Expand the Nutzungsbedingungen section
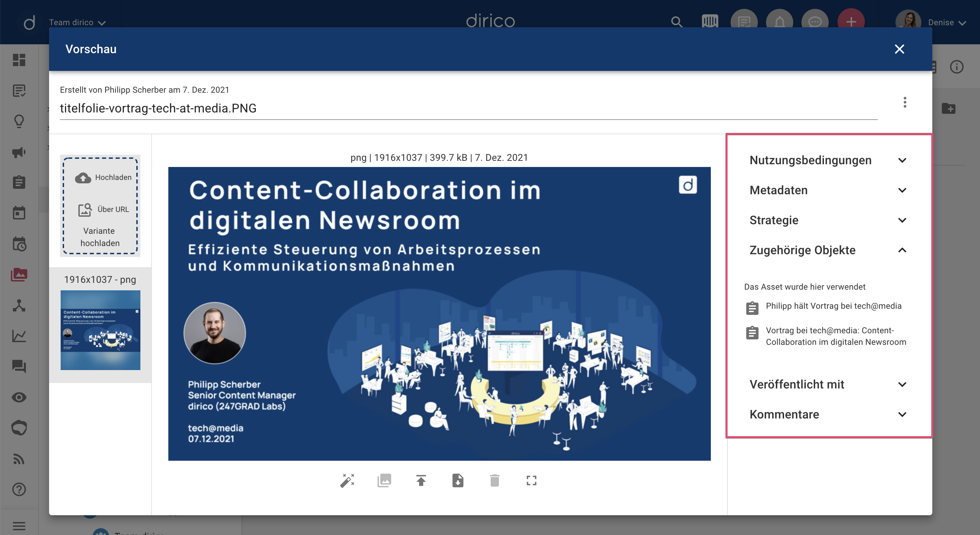This screenshot has height=535, width=980. 829,160
